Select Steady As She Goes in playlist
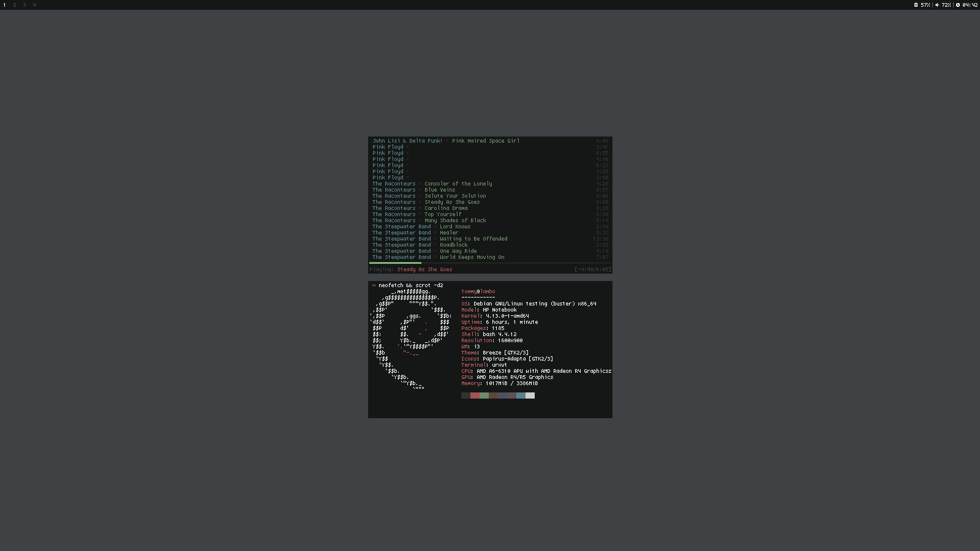This screenshot has width=980, height=551. (452, 202)
